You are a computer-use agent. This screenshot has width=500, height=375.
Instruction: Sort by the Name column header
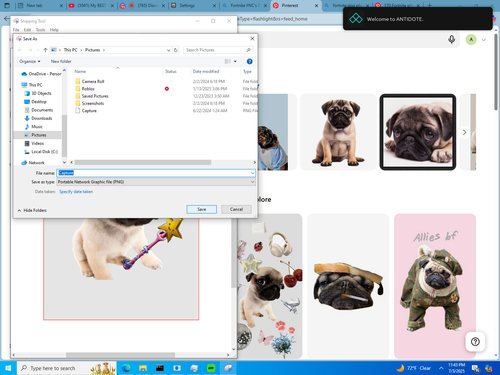click(x=80, y=71)
